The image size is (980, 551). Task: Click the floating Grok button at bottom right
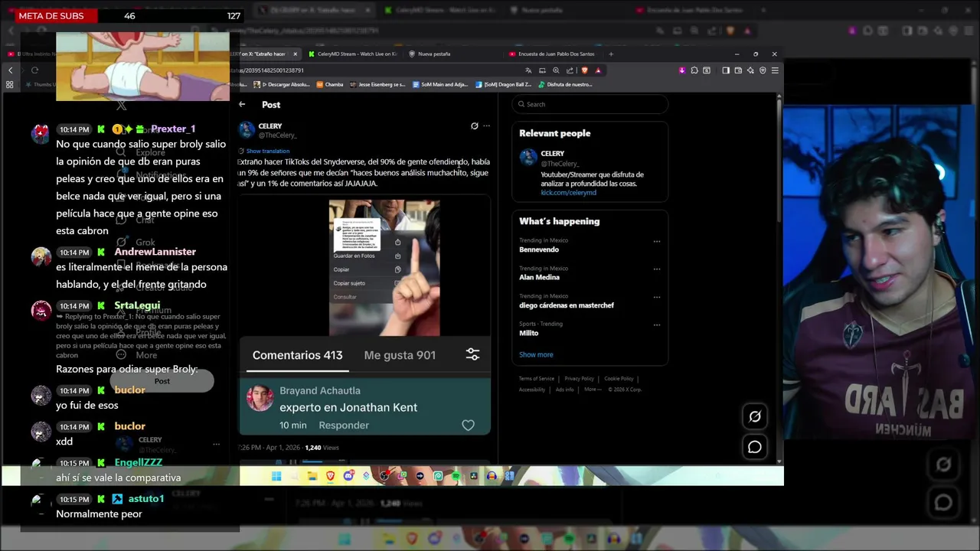click(755, 416)
